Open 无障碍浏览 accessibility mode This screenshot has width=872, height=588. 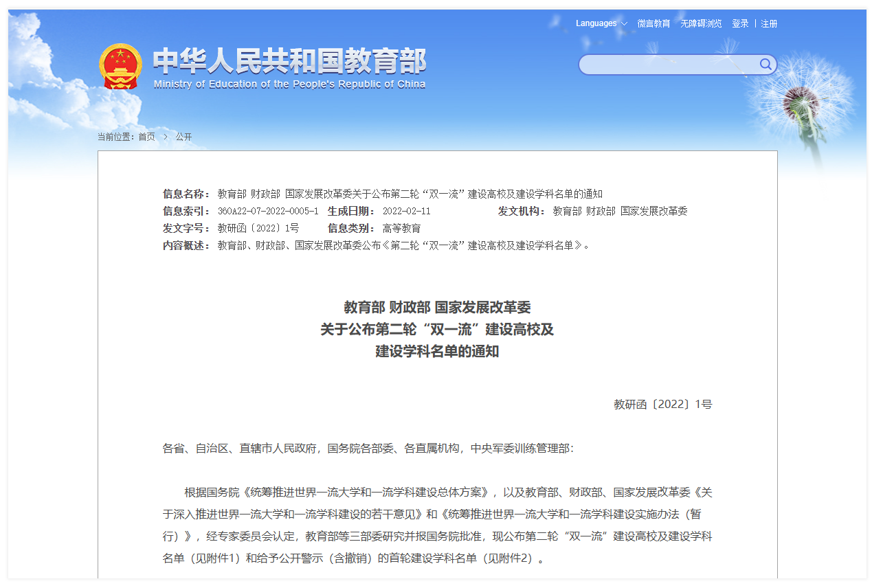701,23
